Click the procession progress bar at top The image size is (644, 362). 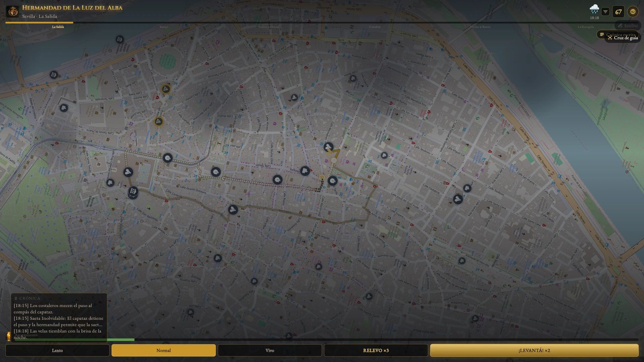(x=322, y=22)
